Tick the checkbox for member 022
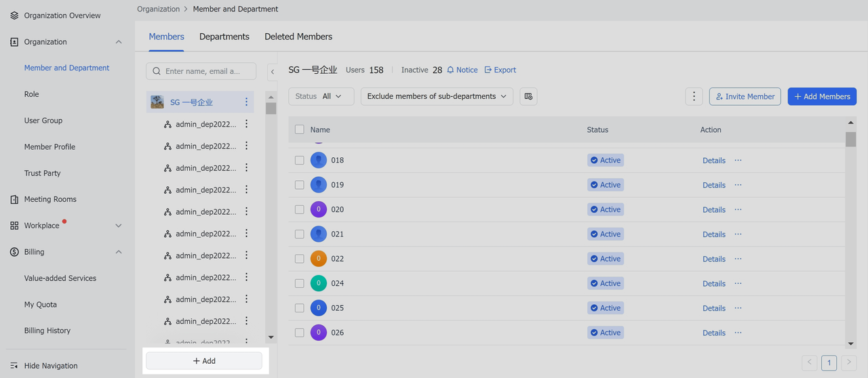The height and width of the screenshot is (378, 868). tap(299, 259)
